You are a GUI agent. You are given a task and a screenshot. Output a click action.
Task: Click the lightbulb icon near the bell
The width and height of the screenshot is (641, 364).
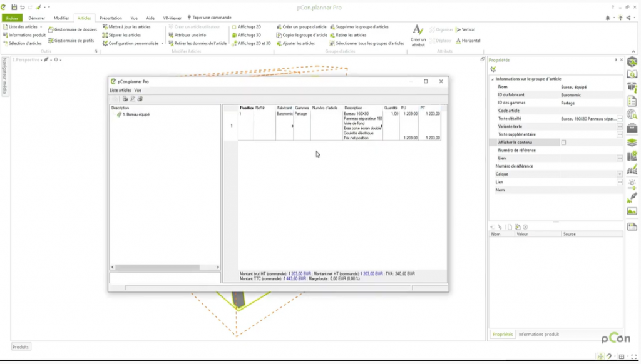click(x=620, y=18)
